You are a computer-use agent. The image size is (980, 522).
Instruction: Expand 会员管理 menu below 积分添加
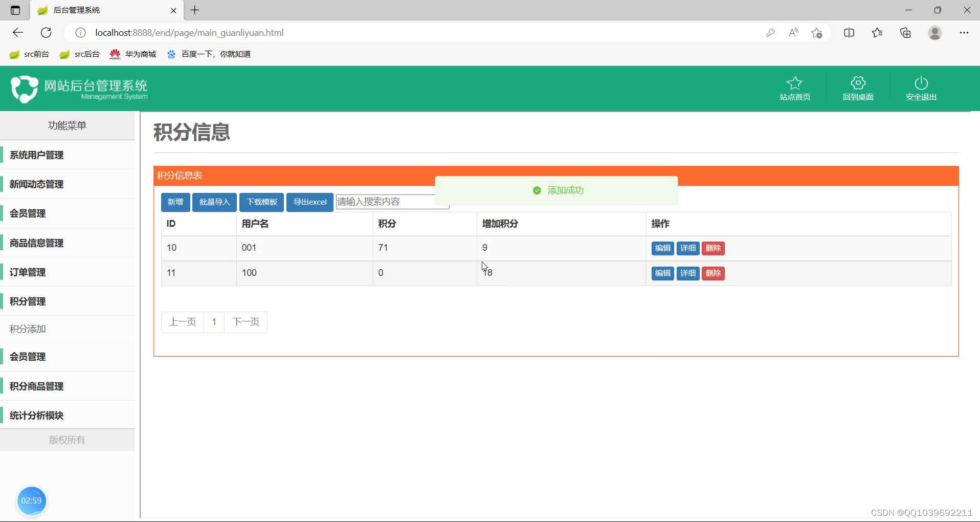(x=68, y=357)
